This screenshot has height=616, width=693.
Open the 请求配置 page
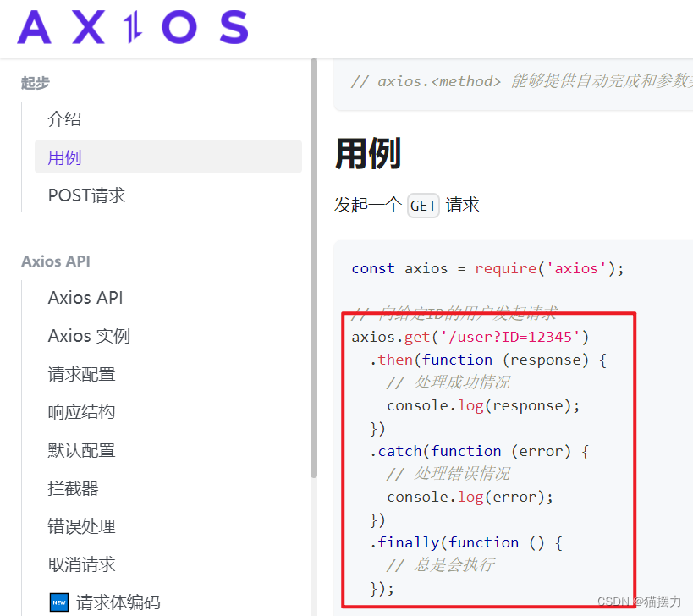(82, 374)
